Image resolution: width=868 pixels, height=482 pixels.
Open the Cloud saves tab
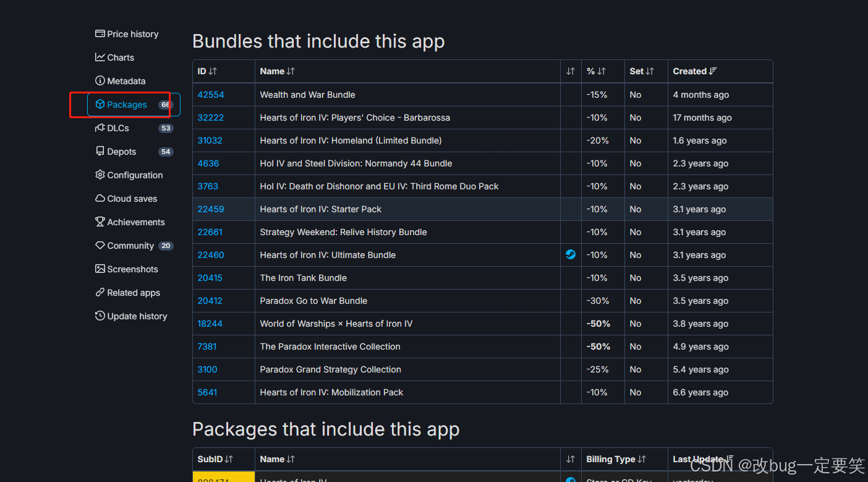point(132,199)
